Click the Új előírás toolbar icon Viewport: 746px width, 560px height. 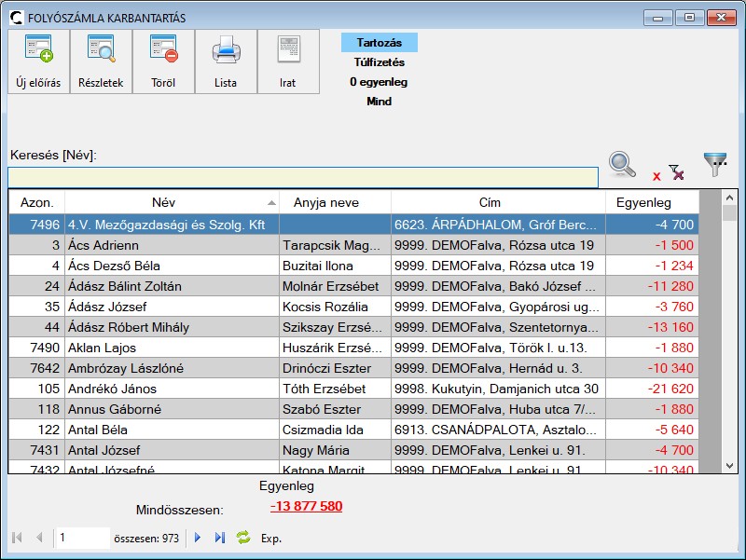(x=38, y=61)
